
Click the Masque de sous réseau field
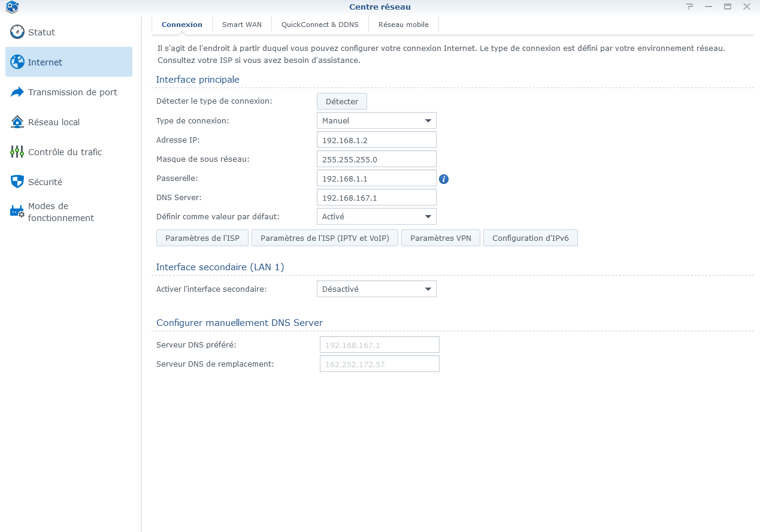tap(377, 159)
